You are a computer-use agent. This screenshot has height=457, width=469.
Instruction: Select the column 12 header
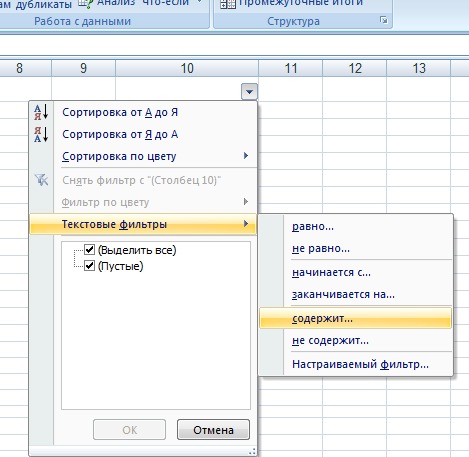(x=355, y=68)
